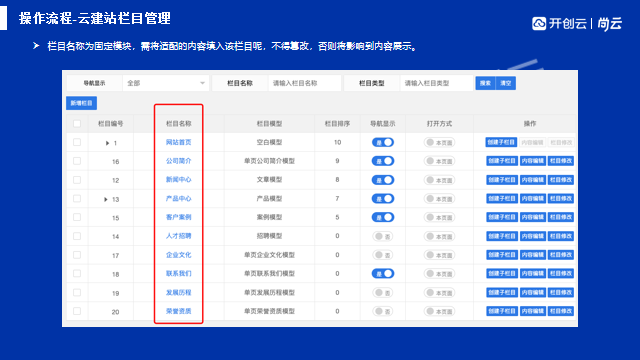Viewport: 640px width, 360px height.
Task: Open the 荣誉资质 column link
Action: [178, 311]
